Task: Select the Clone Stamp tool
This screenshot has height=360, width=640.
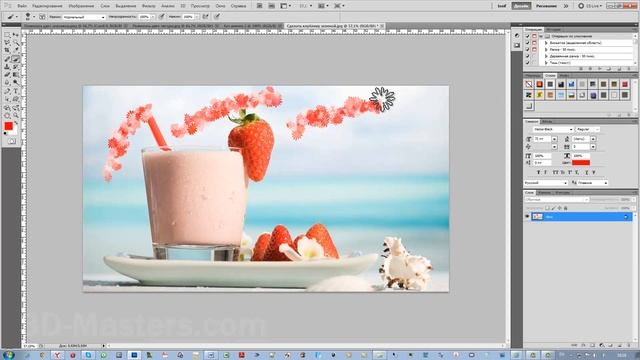Action: pos(7,67)
